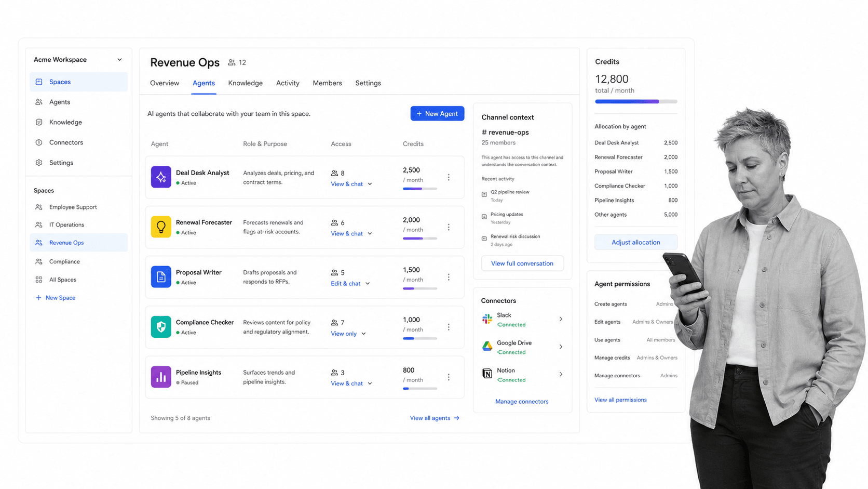Open View all permissions link

tap(620, 400)
